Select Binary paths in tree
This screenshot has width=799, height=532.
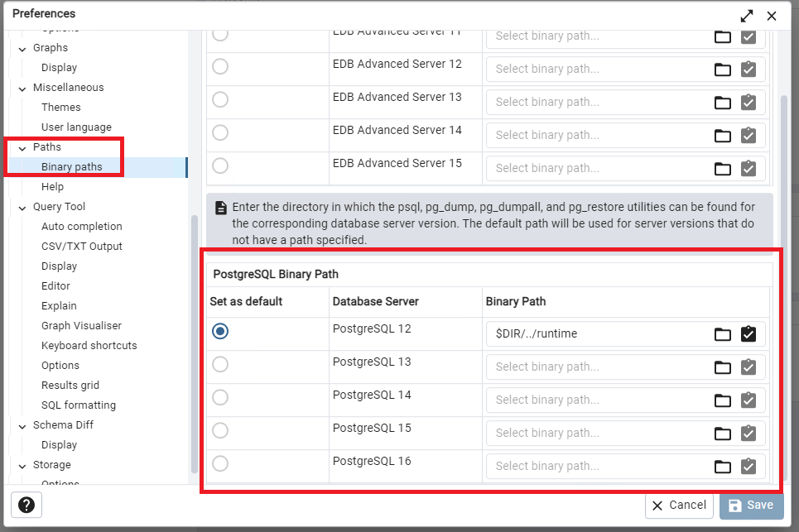(x=72, y=167)
